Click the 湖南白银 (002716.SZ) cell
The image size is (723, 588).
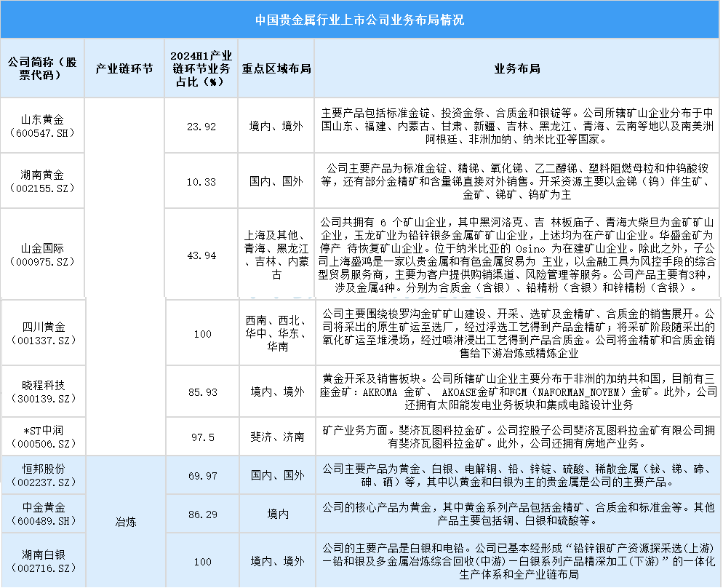(x=44, y=561)
